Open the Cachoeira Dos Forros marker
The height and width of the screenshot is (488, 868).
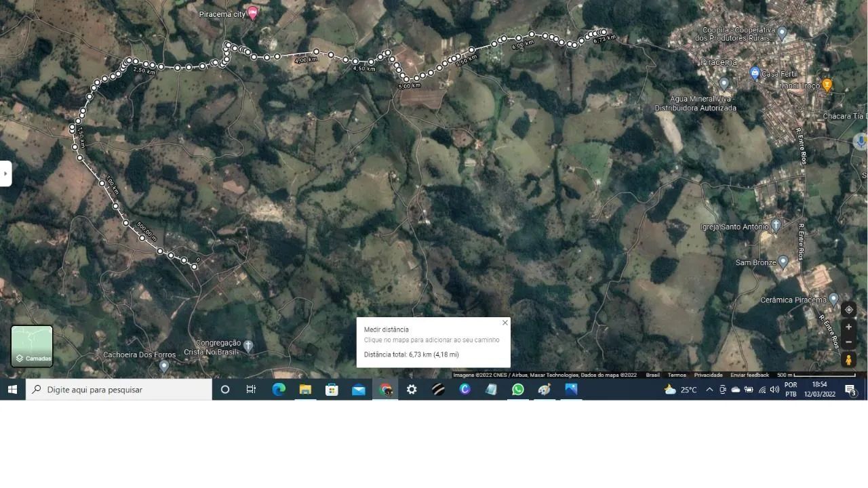click(164, 365)
